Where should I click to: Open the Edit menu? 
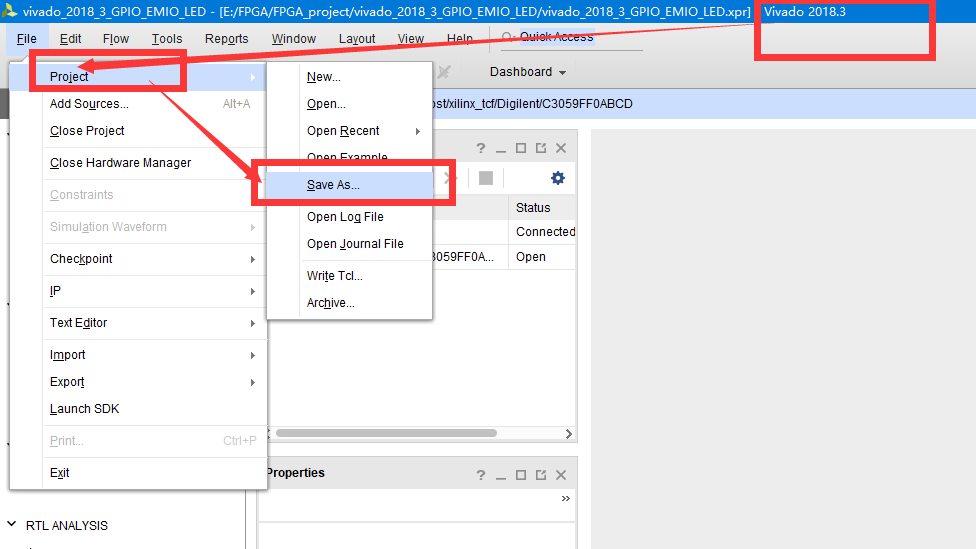point(70,39)
